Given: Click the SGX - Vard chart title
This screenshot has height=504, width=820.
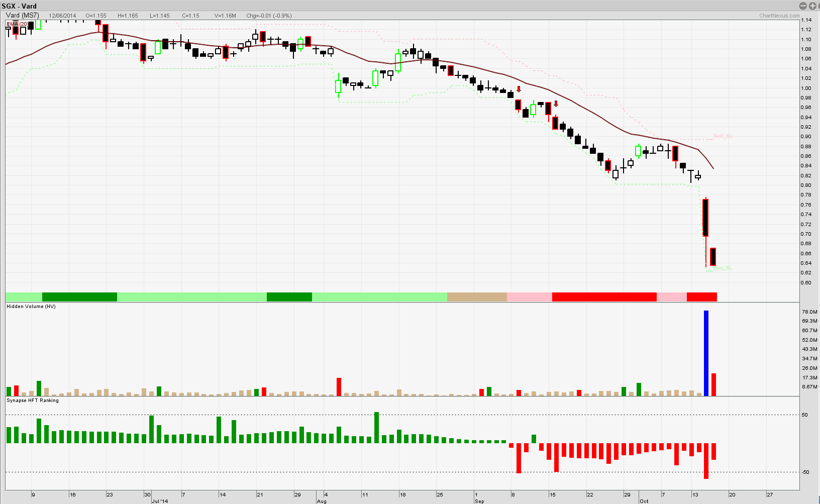Looking at the screenshot, I should (19, 6).
